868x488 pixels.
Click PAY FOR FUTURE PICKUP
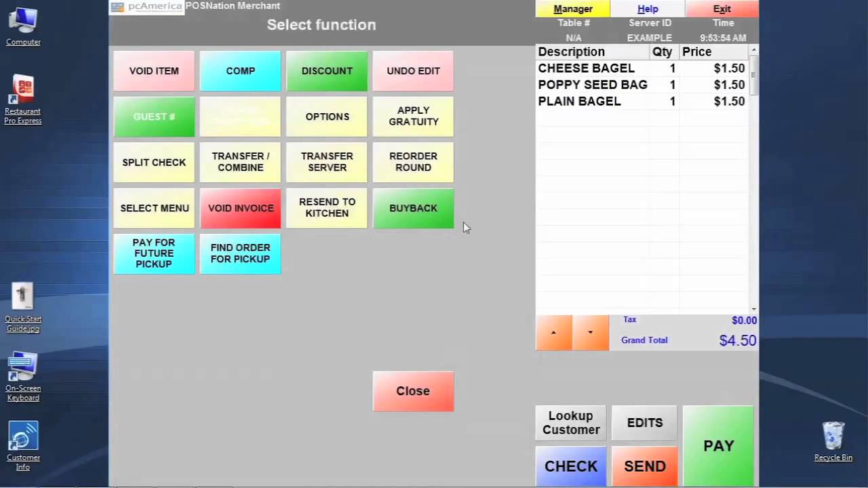154,254
